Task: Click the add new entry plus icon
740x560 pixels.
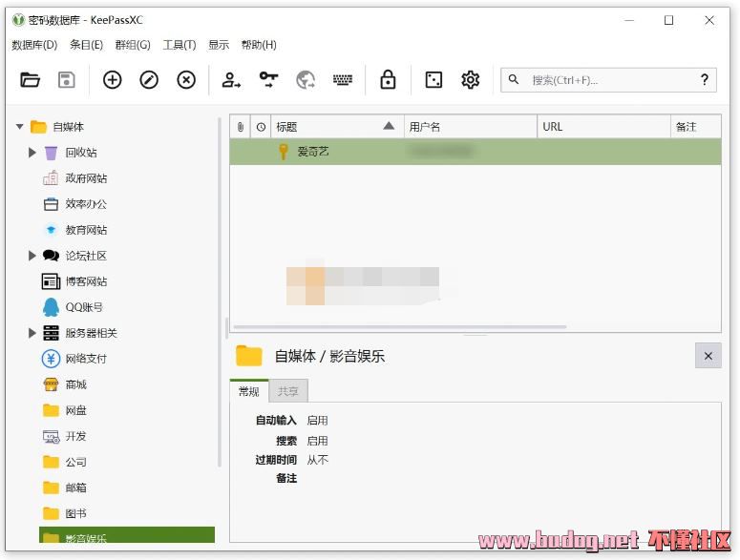Action: click(113, 80)
